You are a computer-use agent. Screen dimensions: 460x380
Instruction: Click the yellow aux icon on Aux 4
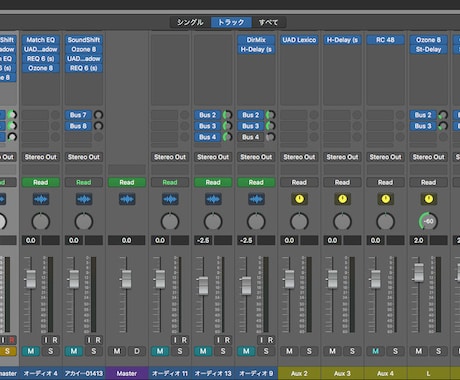pyautogui.click(x=385, y=199)
